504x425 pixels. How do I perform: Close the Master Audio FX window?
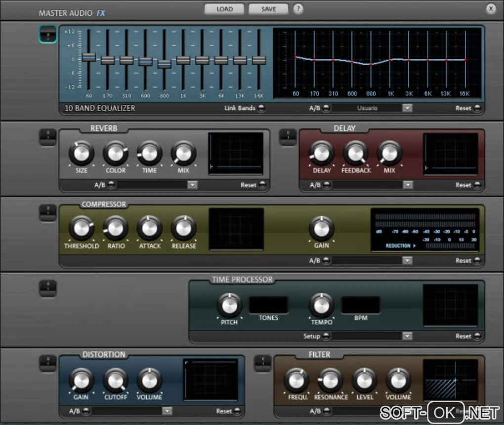click(491, 9)
